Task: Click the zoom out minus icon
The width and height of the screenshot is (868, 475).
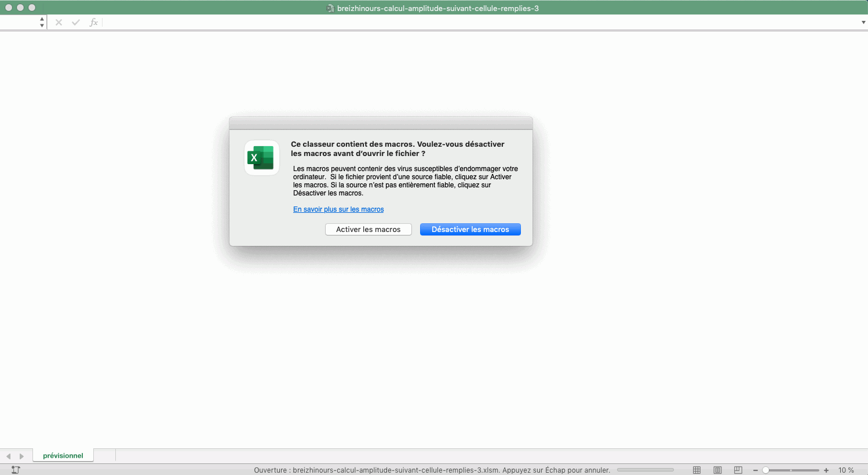Action: [x=756, y=470]
